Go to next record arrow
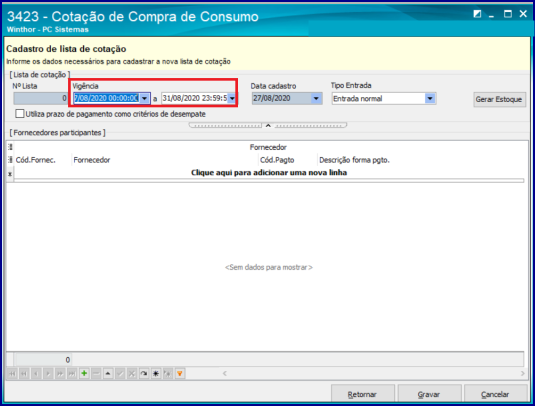The image size is (535, 406). click(48, 374)
